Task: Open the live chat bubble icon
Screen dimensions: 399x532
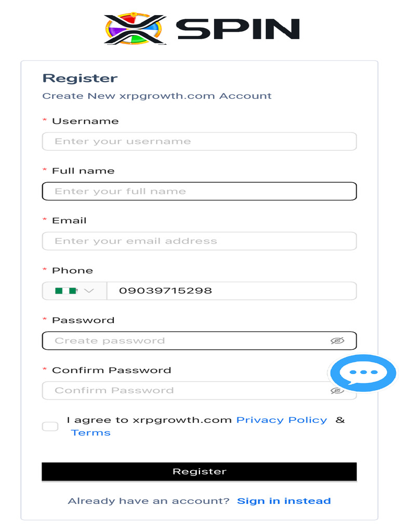Action: point(363,373)
